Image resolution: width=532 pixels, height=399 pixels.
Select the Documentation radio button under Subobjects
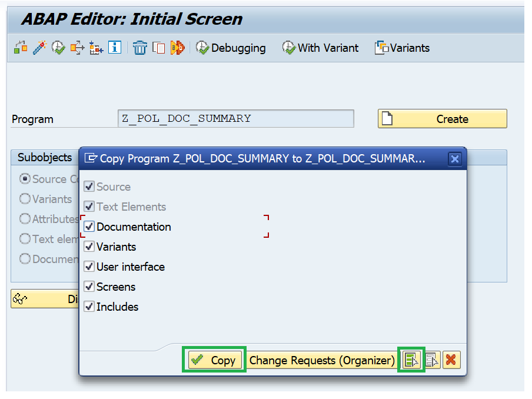click(25, 259)
